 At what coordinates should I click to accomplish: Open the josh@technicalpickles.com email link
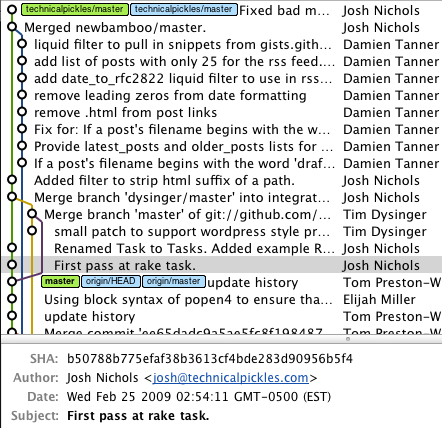pyautogui.click(x=231, y=378)
